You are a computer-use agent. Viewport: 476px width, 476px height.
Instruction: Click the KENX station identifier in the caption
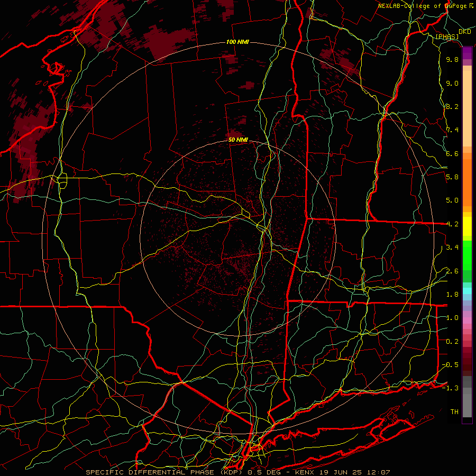click(x=305, y=472)
